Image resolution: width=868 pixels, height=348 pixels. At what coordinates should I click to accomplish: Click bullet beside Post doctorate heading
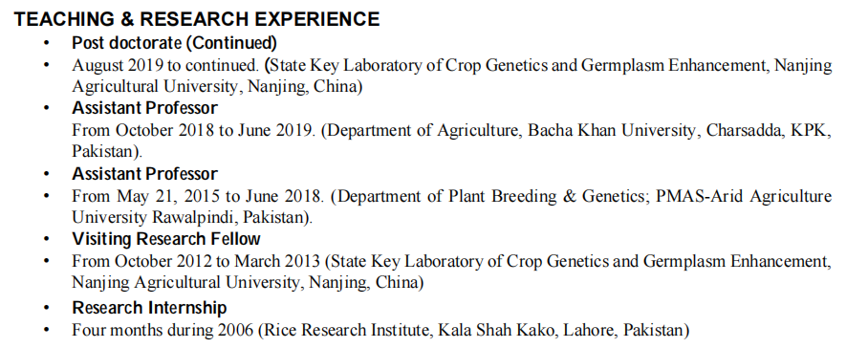(47, 43)
